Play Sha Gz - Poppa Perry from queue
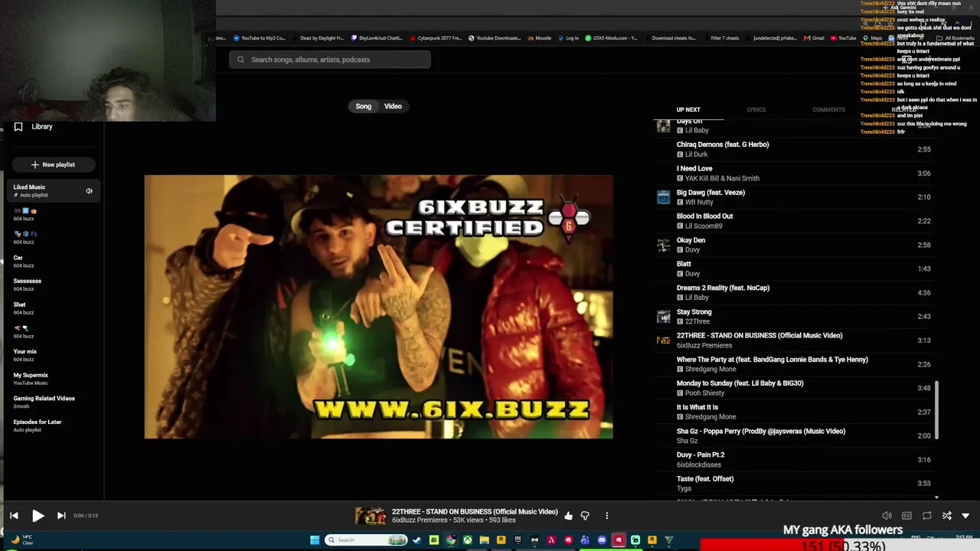 [795, 435]
